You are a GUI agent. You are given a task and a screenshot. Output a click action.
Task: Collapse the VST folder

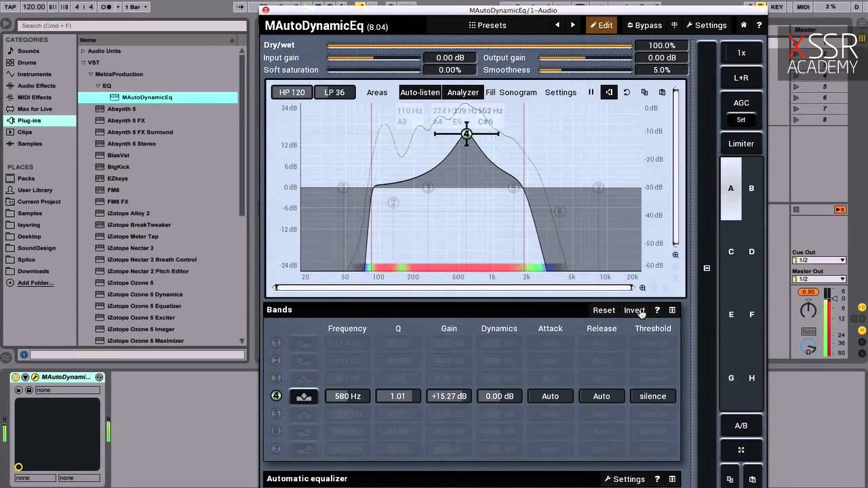click(83, 62)
